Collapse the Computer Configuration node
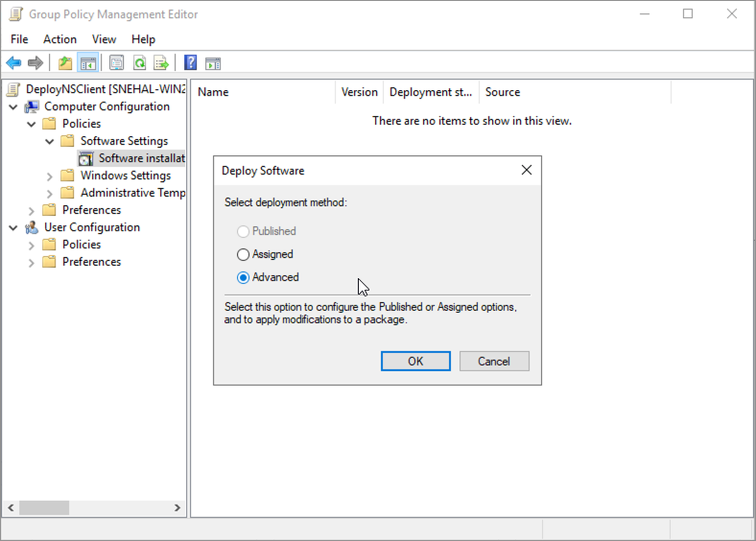 13,106
